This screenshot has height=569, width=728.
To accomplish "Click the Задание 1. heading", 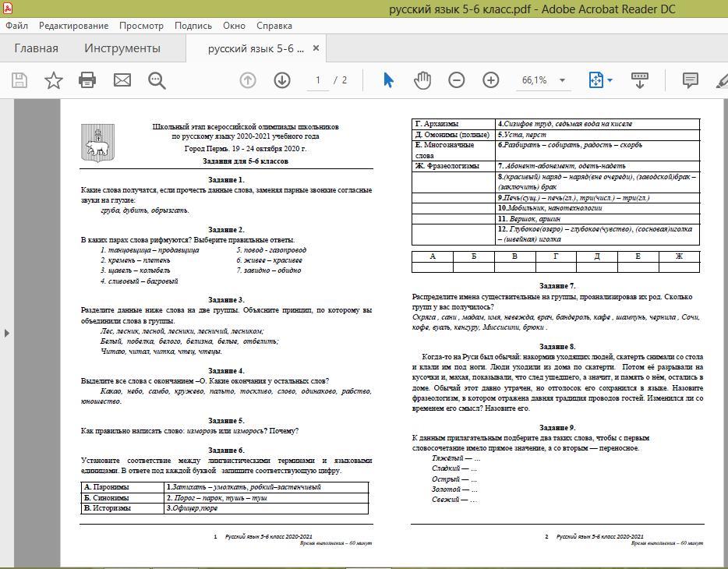I will tap(226, 179).
